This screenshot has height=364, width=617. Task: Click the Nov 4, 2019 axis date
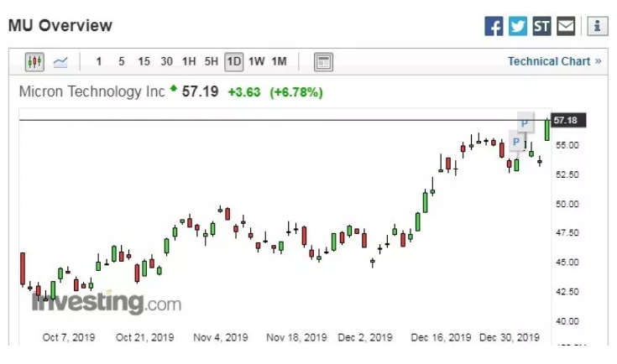point(221,337)
